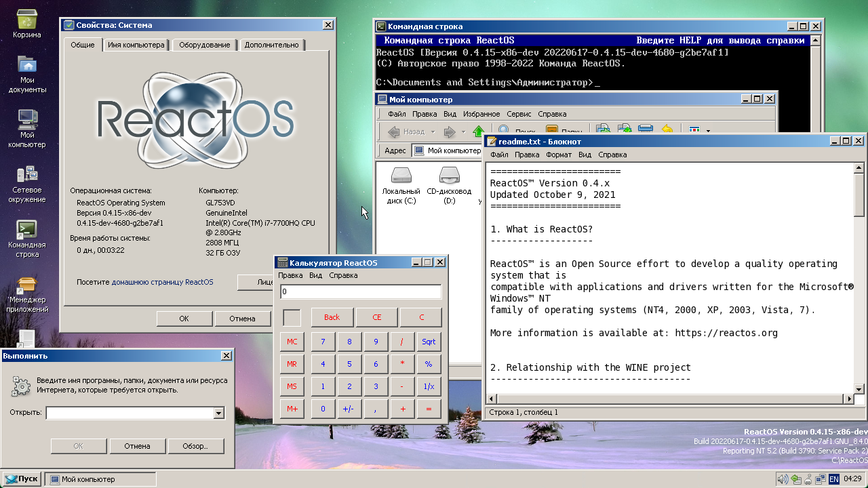Click the calculator +/- sign button
Viewport: 868px width, 488px height.
349,409
